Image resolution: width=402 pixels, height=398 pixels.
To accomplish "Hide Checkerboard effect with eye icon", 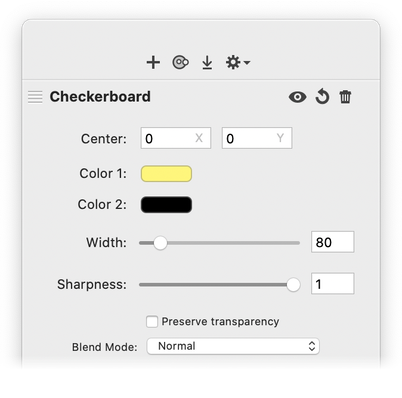I will (x=297, y=97).
